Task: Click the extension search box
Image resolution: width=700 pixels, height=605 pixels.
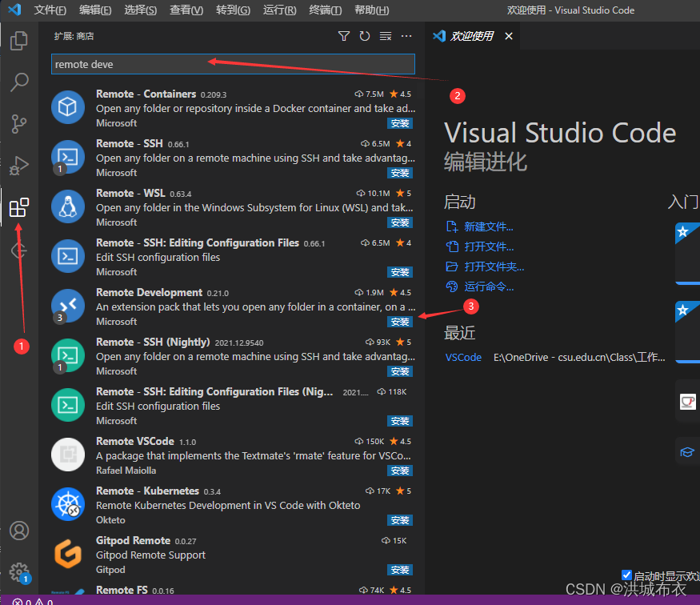Action: [x=233, y=64]
